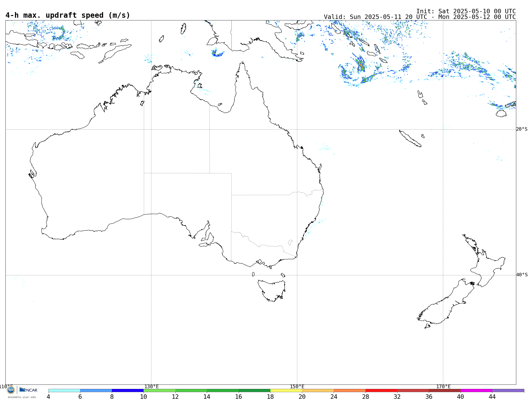Click the New Caledonia island outline
This screenshot has width=532, height=400.
click(x=410, y=138)
